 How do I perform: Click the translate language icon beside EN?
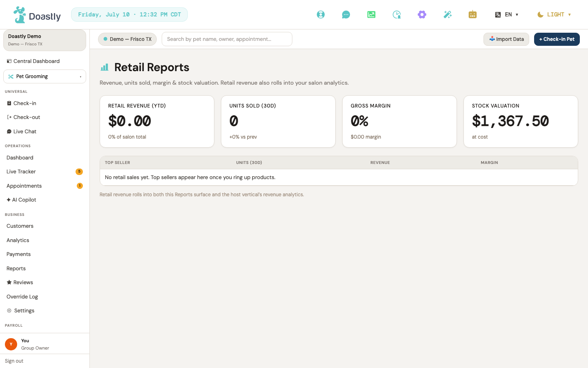[x=498, y=15]
